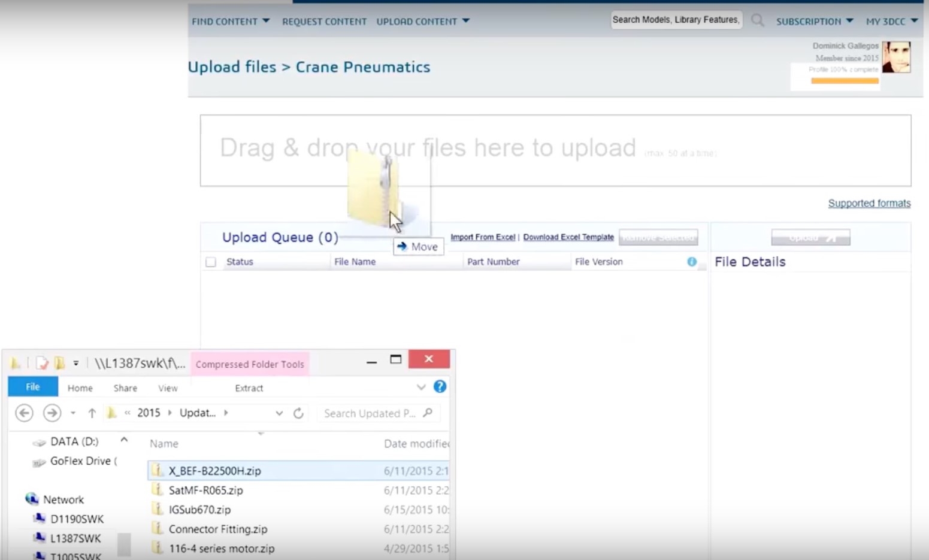The image size is (929, 560).
Task: Click the Network icon in navigation pane
Action: pyautogui.click(x=32, y=499)
